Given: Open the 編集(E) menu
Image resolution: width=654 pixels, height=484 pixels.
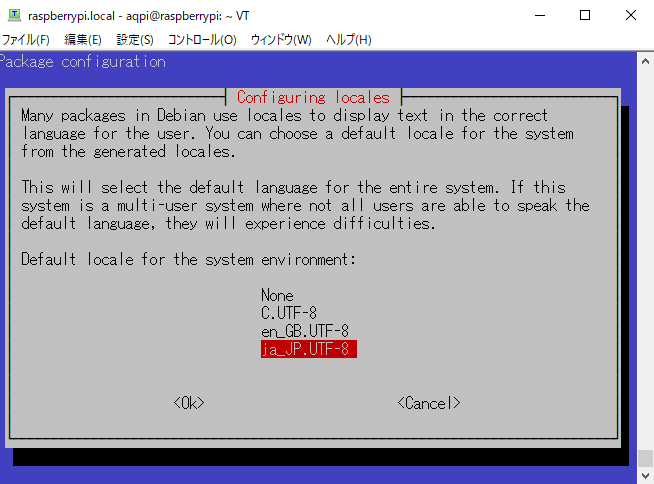Looking at the screenshot, I should [83, 40].
